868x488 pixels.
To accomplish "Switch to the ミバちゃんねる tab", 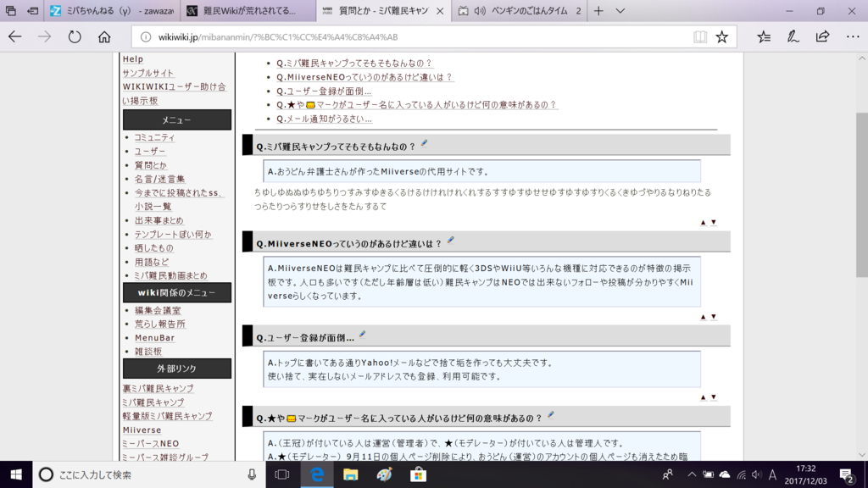I will (113, 11).
